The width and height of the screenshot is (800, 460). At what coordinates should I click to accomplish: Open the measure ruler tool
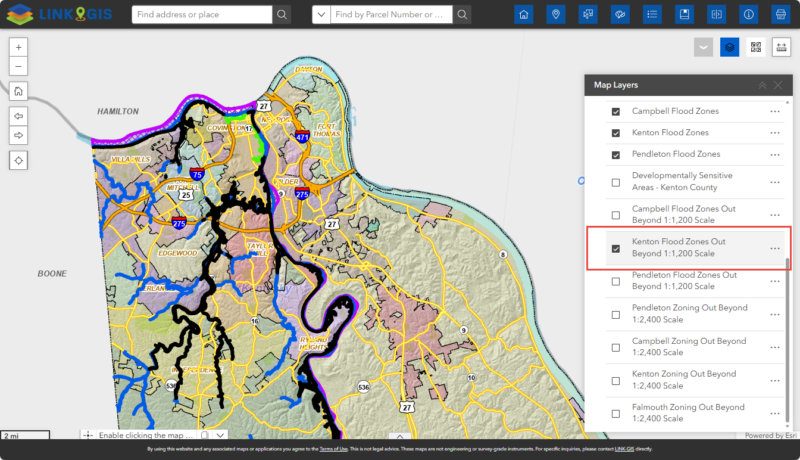coord(781,47)
